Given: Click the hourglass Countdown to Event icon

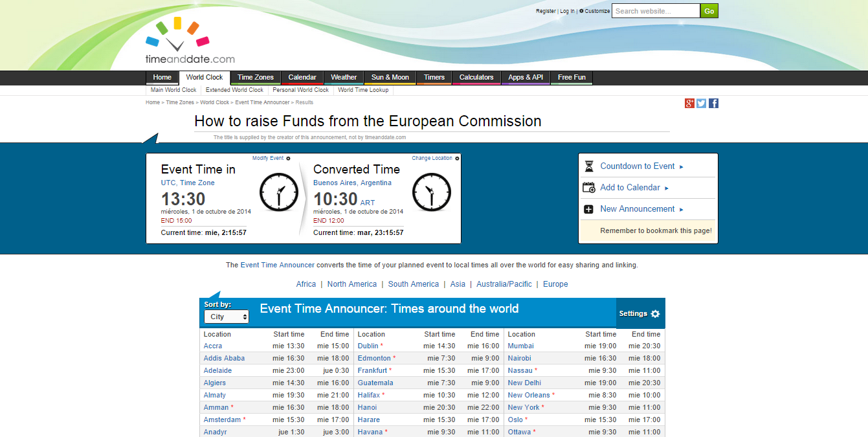Looking at the screenshot, I should click(588, 166).
